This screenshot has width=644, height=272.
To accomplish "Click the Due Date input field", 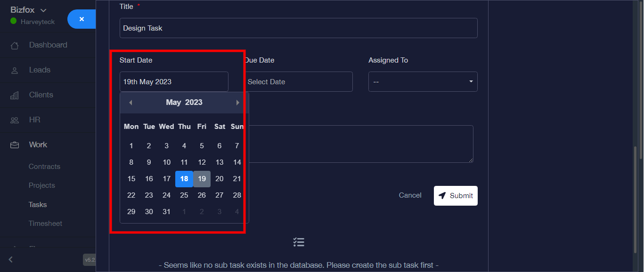I will [x=299, y=82].
